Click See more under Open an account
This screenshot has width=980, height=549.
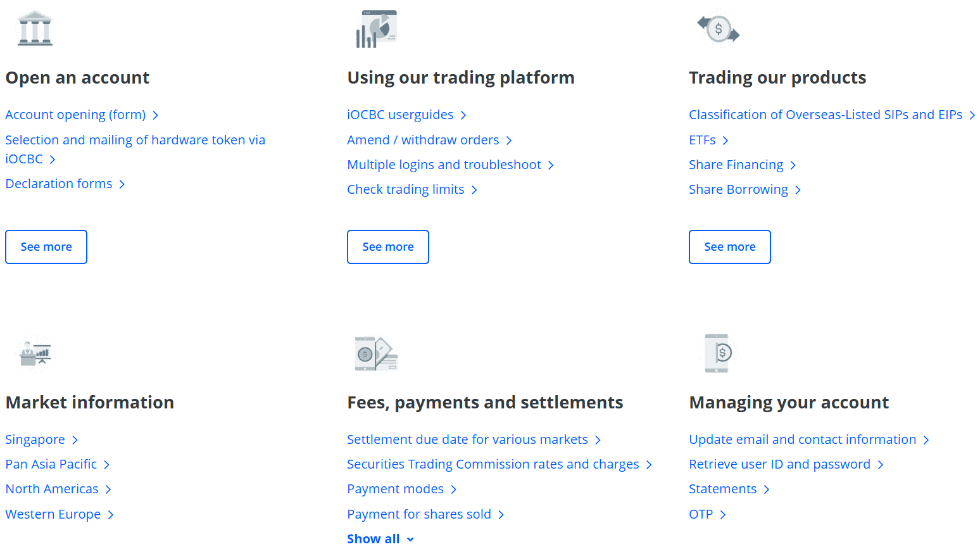(46, 247)
